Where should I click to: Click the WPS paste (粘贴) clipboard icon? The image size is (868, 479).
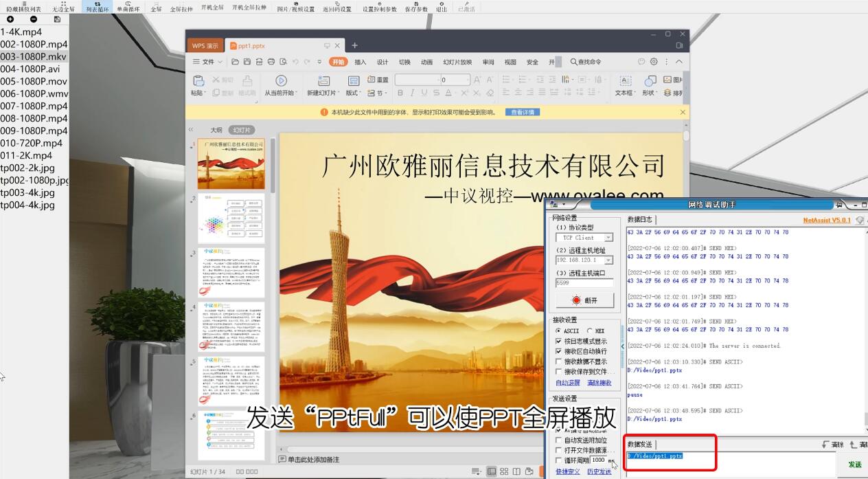pyautogui.click(x=198, y=80)
